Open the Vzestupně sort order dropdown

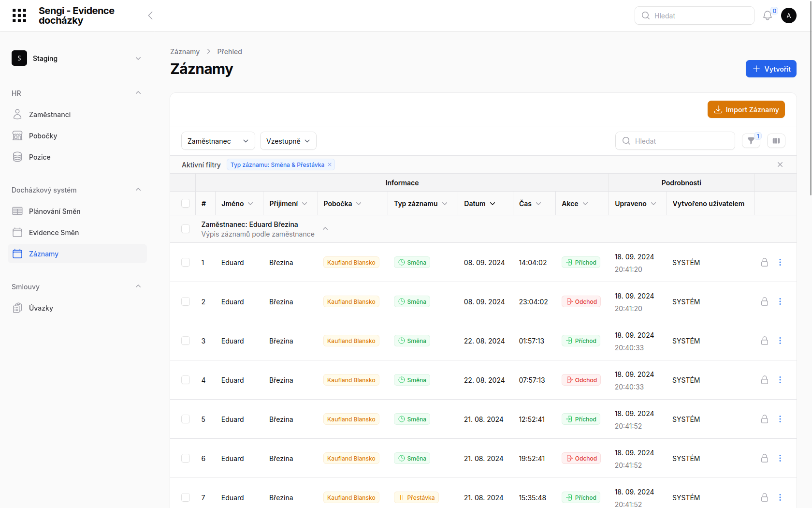point(288,141)
